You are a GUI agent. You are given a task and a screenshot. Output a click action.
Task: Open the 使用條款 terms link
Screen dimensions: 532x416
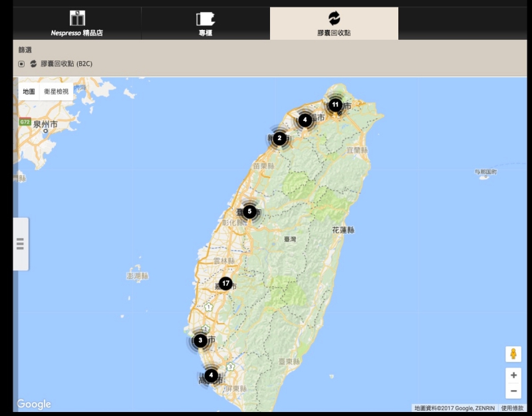pyautogui.click(x=512, y=408)
